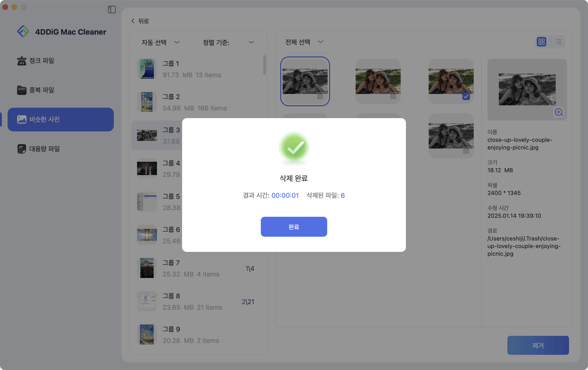Check the first couple photo thumbnail
This screenshot has height=370, width=588.
pos(319,97)
